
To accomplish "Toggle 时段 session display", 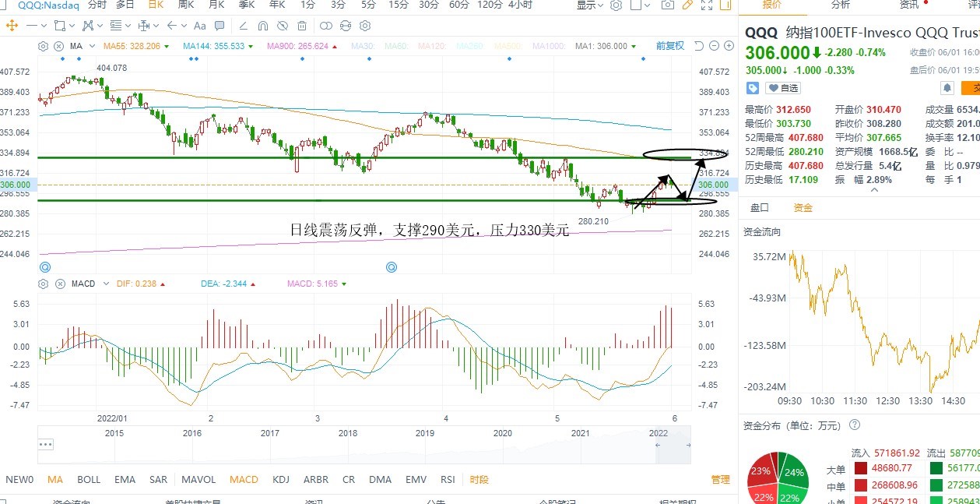I will click(x=479, y=480).
